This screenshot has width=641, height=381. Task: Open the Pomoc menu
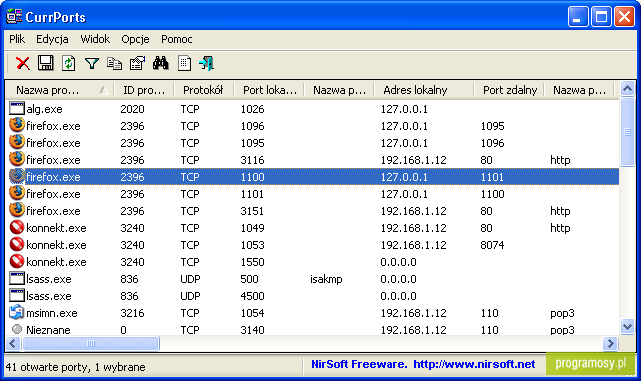tap(177, 39)
